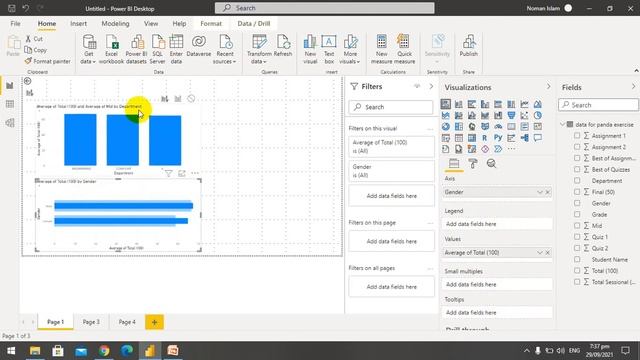Image resolution: width=640 pixels, height=360 pixels.
Task: Collapse the data for panda exercise table
Action: click(562, 124)
